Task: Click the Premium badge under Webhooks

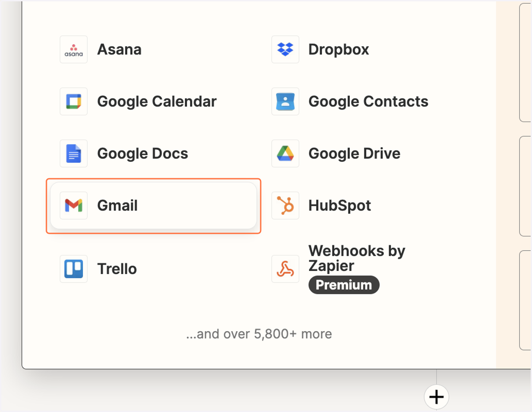Action: coord(344,285)
